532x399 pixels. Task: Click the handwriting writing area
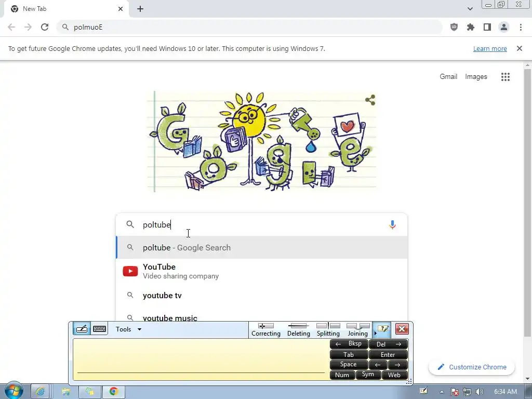pyautogui.click(x=201, y=360)
